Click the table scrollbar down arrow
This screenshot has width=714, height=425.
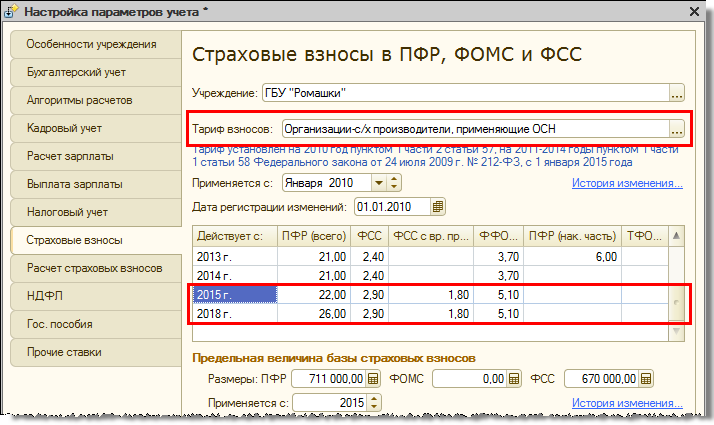click(676, 332)
